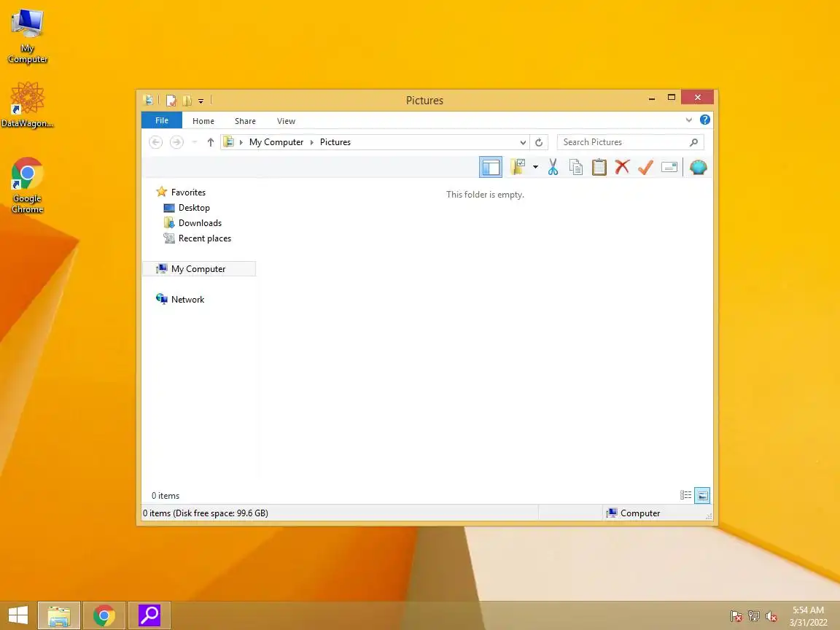
Task: Click the red Delete X icon
Action: 622,167
